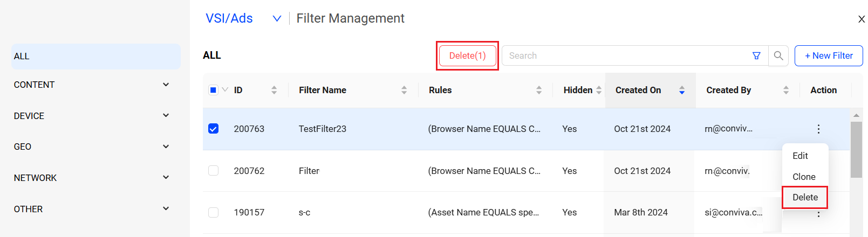The width and height of the screenshot is (868, 237).
Task: Select the checkbox for filter 190157
Action: pyautogui.click(x=213, y=212)
